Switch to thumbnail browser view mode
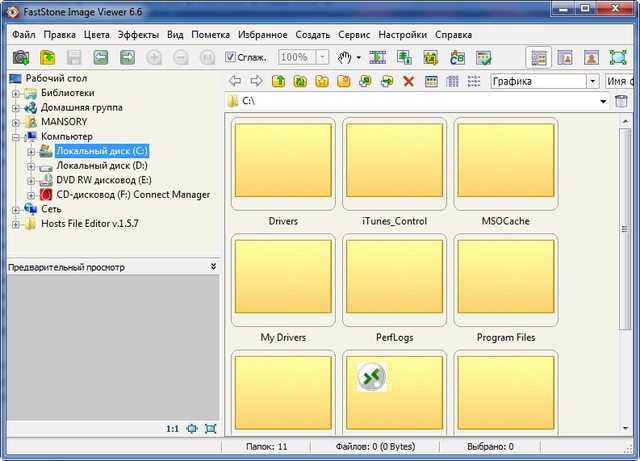This screenshot has width=640, height=461. (x=538, y=58)
